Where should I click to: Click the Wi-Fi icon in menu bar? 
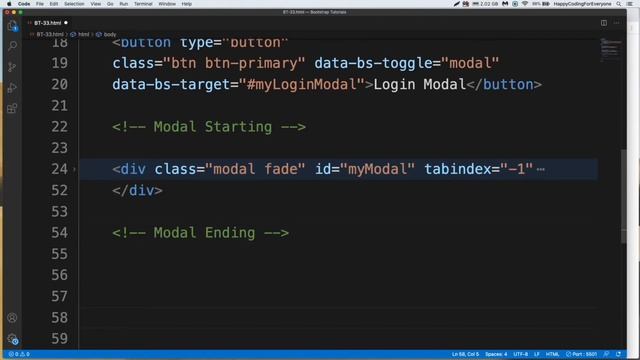[x=525, y=4]
